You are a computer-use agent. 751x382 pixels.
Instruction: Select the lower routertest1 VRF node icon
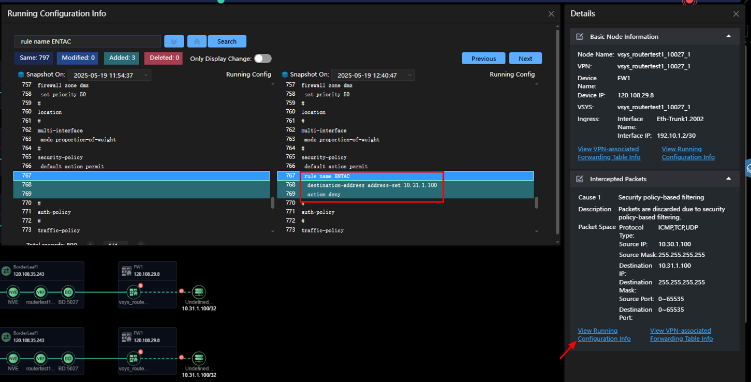click(x=40, y=358)
